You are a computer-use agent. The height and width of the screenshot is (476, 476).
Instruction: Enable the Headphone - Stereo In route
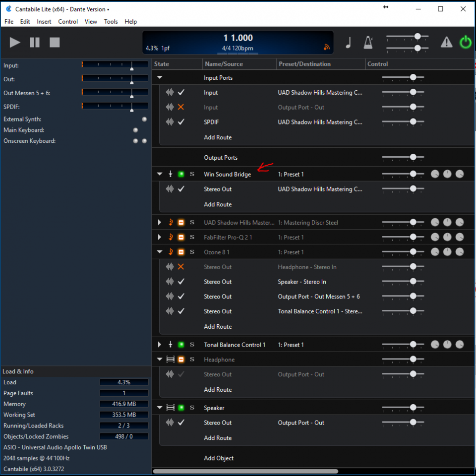tap(181, 267)
